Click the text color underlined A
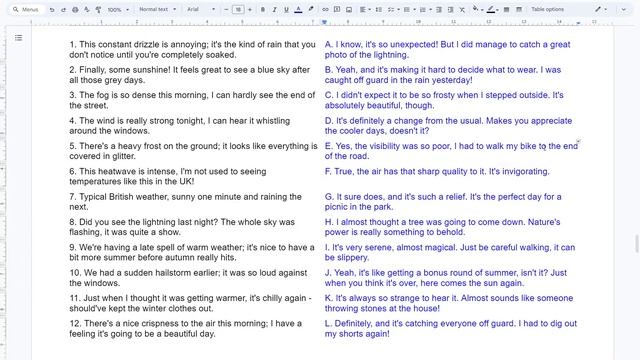Screen dimensions: 640x360 pyautogui.click(x=298, y=9)
